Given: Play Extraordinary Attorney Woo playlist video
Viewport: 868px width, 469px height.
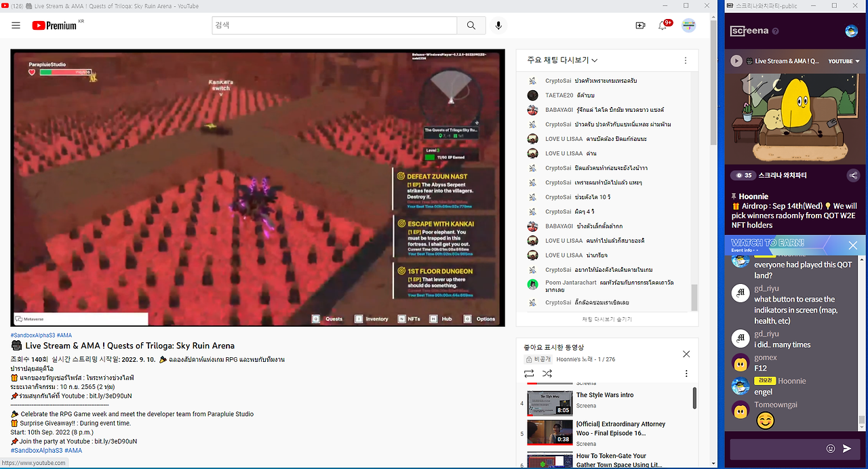Looking at the screenshot, I should pos(550,432).
